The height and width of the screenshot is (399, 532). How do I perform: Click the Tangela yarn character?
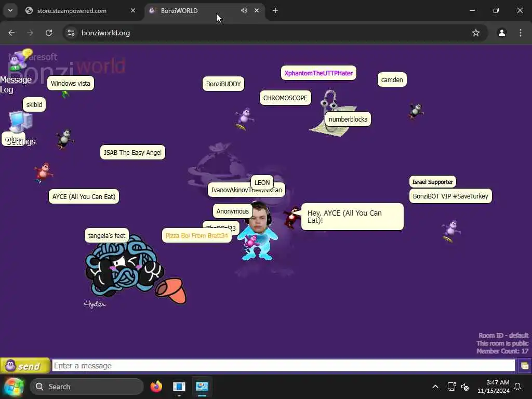[125, 267]
